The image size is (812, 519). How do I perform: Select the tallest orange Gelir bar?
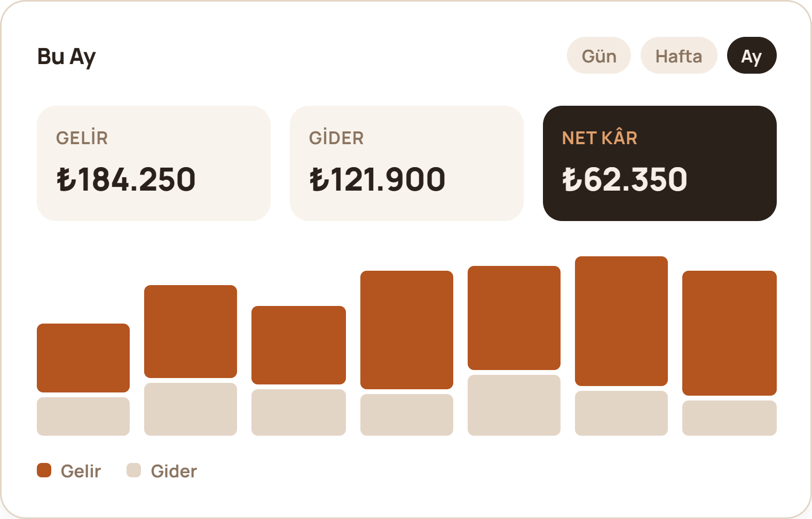click(x=621, y=321)
